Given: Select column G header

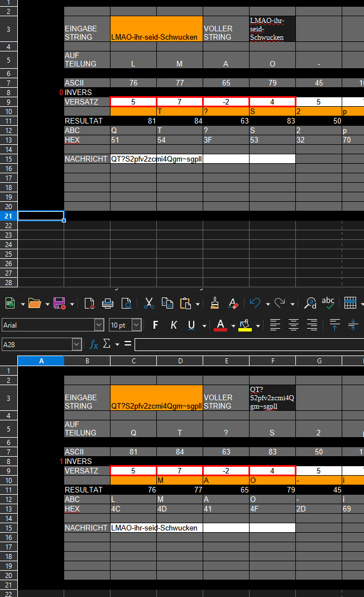Looking at the screenshot, I should click(x=319, y=361).
